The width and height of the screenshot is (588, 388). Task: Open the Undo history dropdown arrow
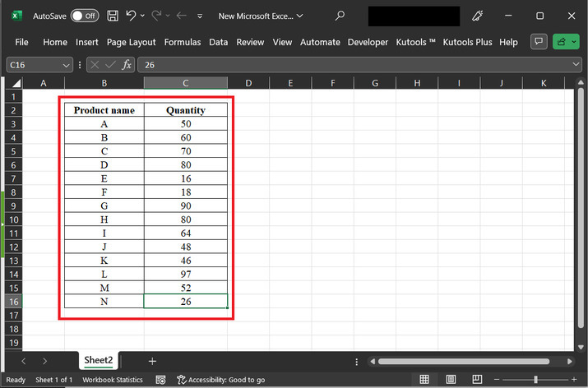tap(142, 16)
